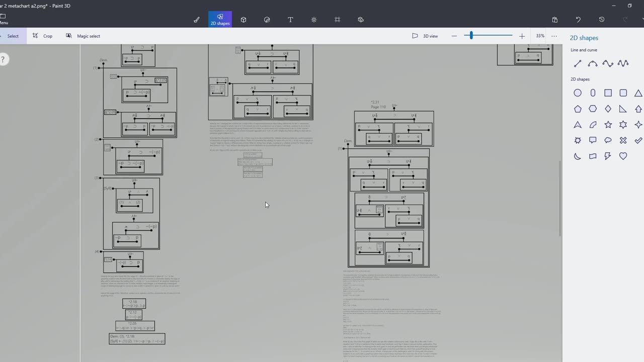This screenshot has width=644, height=362.
Task: Select the Cross X shape
Action: [623, 140]
